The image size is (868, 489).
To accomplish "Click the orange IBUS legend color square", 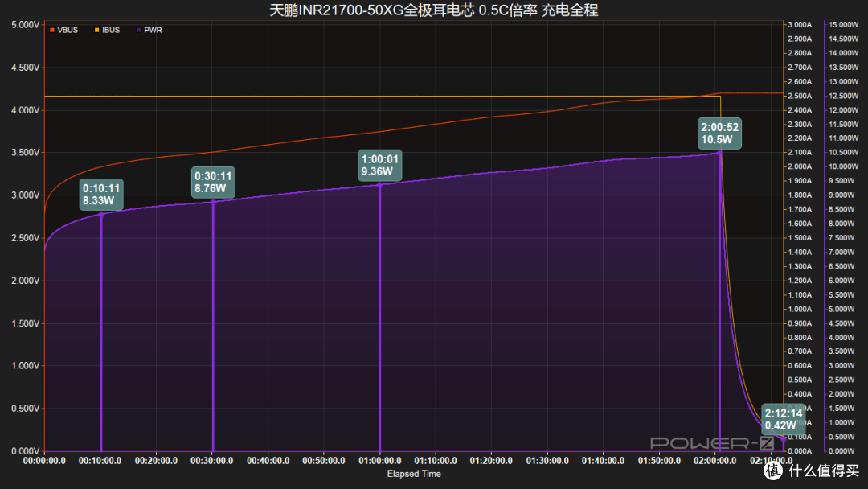I will pos(97,30).
